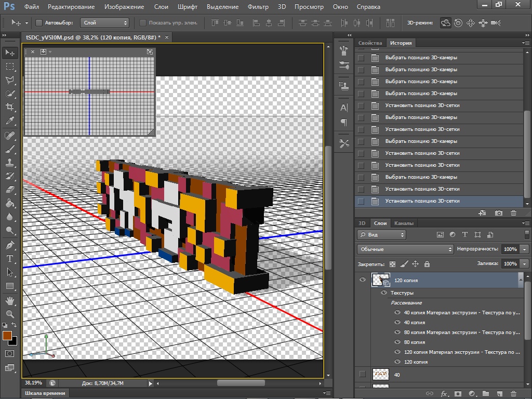Create new adjustment layer
Image resolution: width=532 pixels, height=399 pixels.
click(x=472, y=394)
